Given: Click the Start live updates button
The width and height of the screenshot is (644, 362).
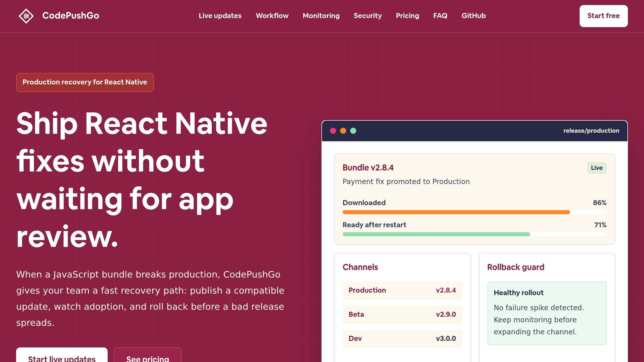Looking at the screenshot, I should (62, 355).
